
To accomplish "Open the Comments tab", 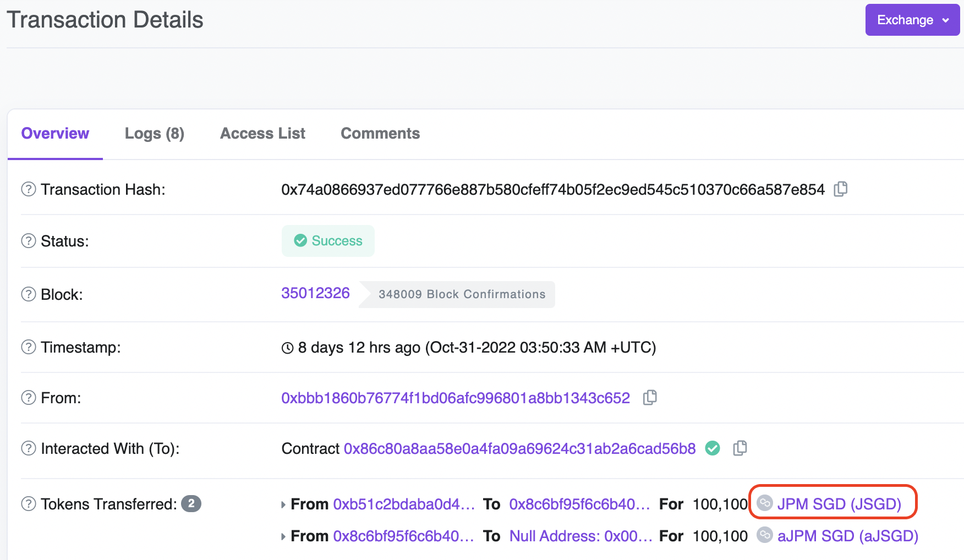I will tap(380, 133).
